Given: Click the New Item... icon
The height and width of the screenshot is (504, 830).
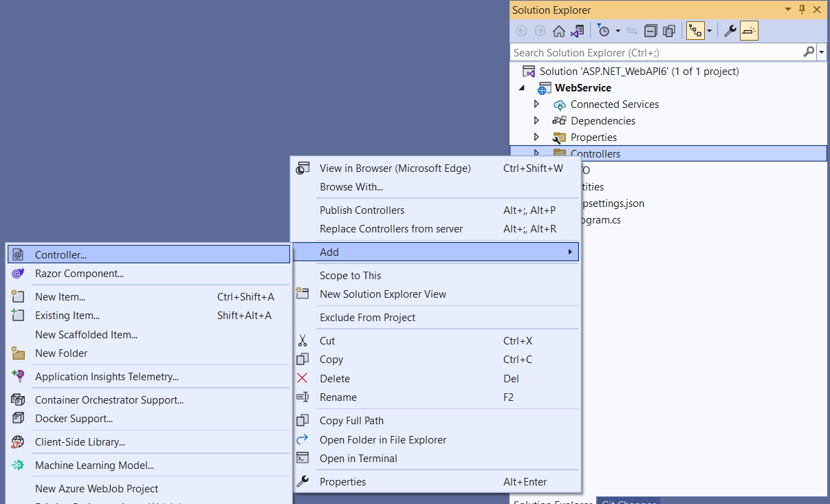Looking at the screenshot, I should pos(18,297).
